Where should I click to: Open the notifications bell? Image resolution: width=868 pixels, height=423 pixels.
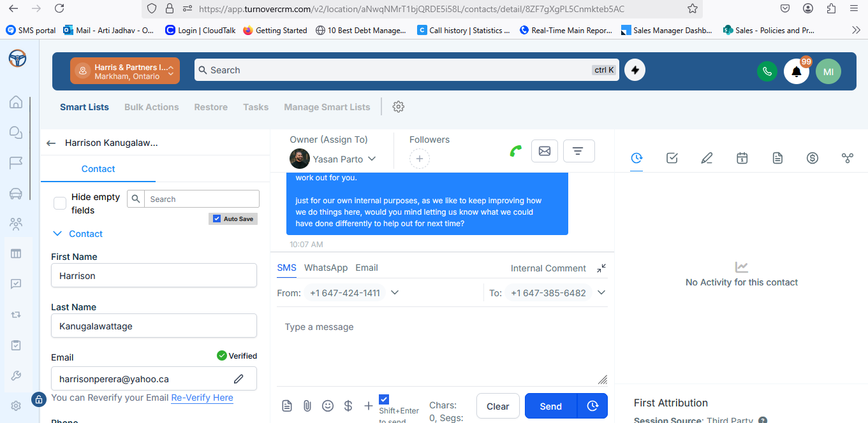click(796, 72)
